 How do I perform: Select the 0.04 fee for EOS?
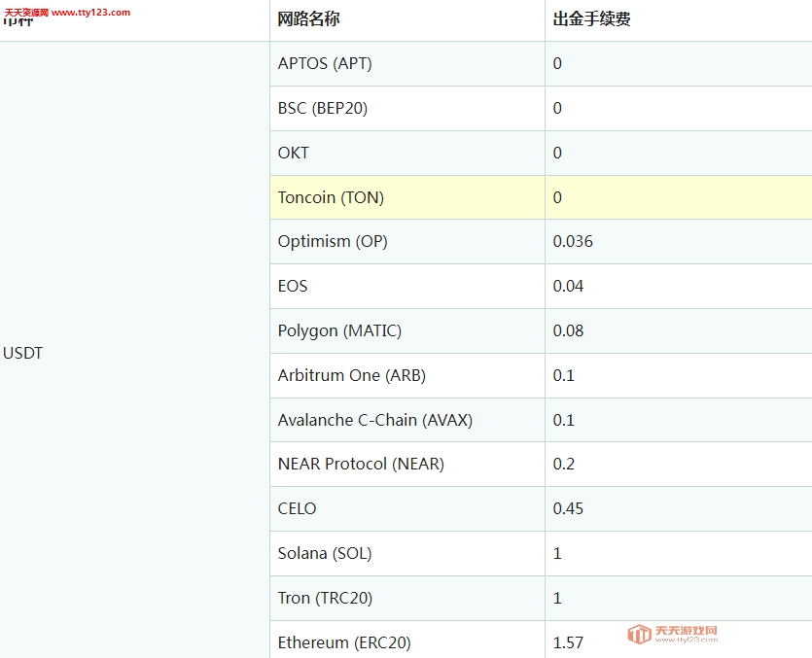pos(568,287)
